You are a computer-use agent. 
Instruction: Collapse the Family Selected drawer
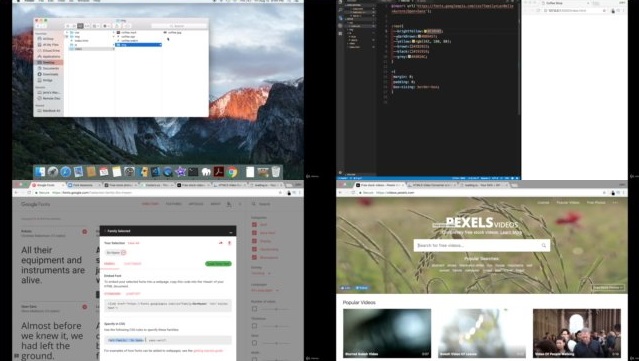[231, 231]
